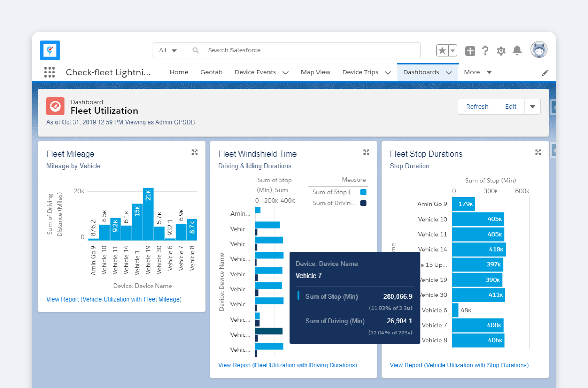Viewport: 588px width, 388px height.
Task: Expand the Device Trips dropdown
Action: tap(388, 72)
